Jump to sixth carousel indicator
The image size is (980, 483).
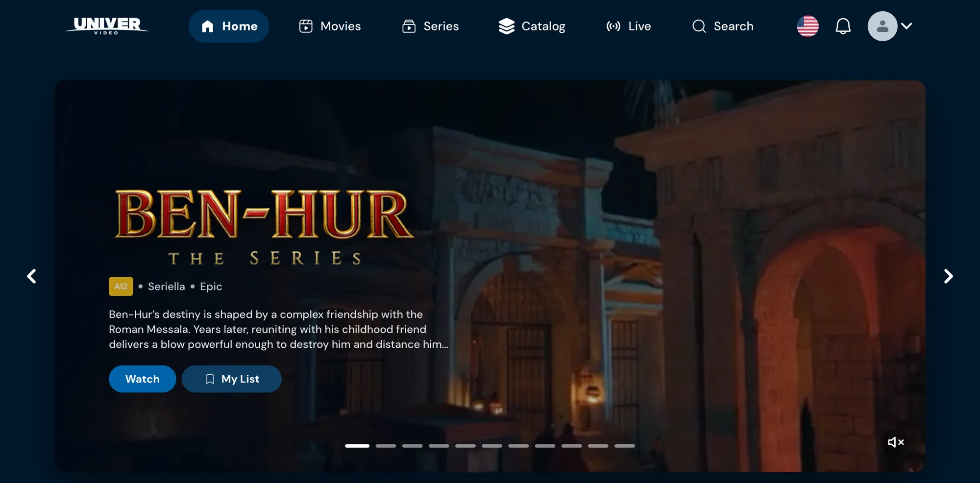[492, 446]
